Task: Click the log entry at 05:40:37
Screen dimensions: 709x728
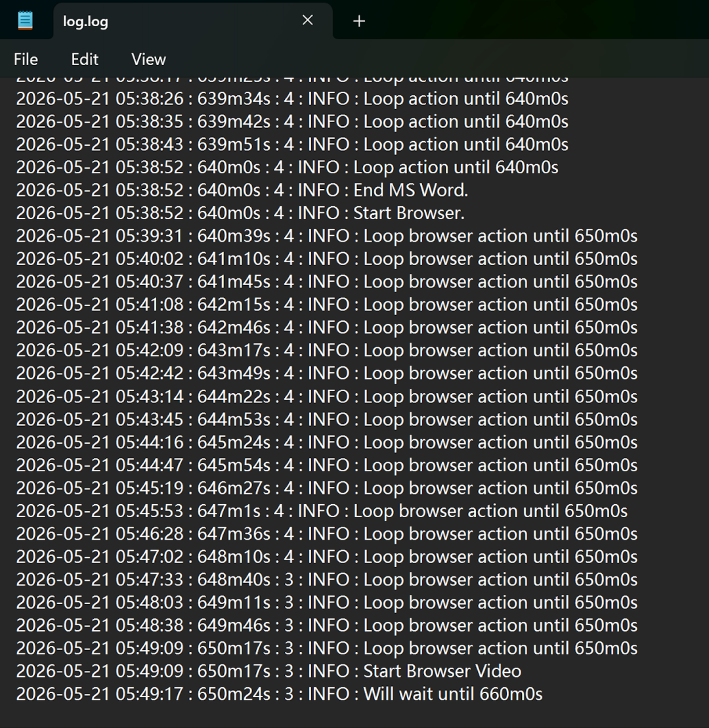Action: pos(327,282)
